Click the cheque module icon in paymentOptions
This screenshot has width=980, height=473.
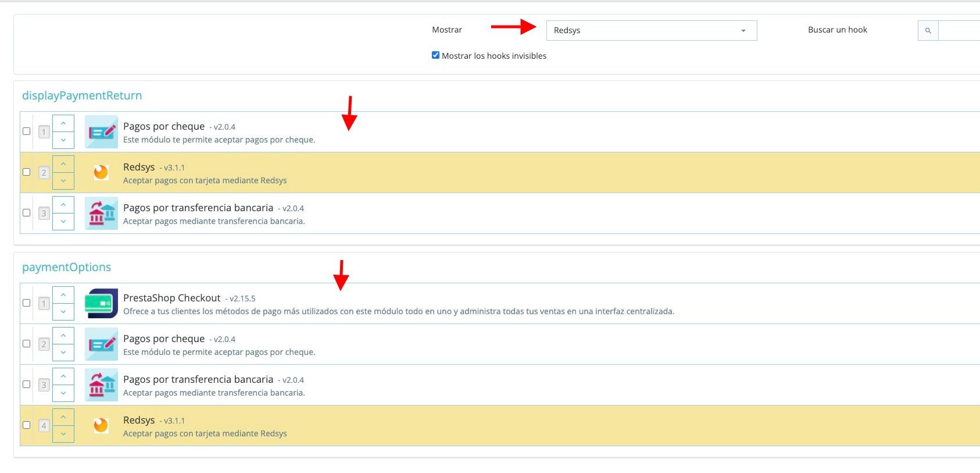click(x=101, y=344)
